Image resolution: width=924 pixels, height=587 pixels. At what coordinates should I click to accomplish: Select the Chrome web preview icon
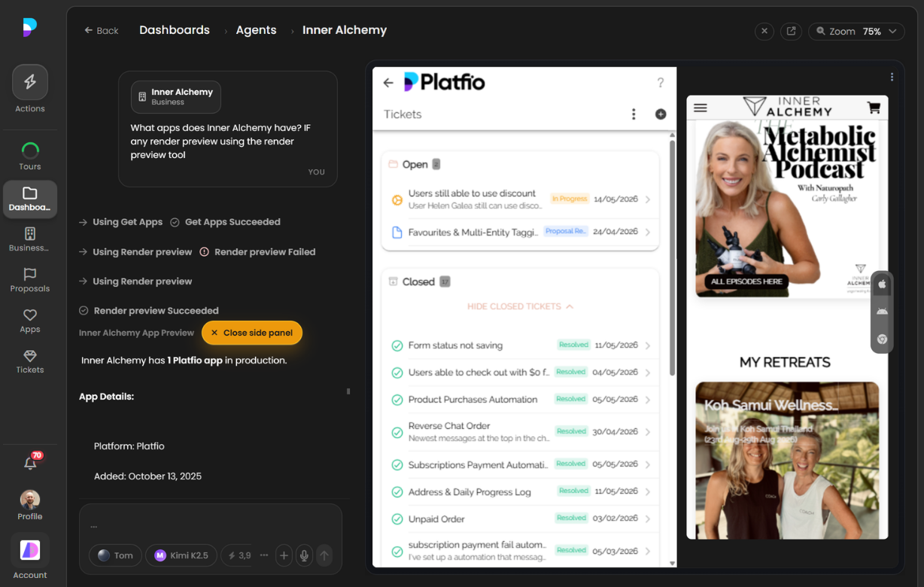coord(882,339)
